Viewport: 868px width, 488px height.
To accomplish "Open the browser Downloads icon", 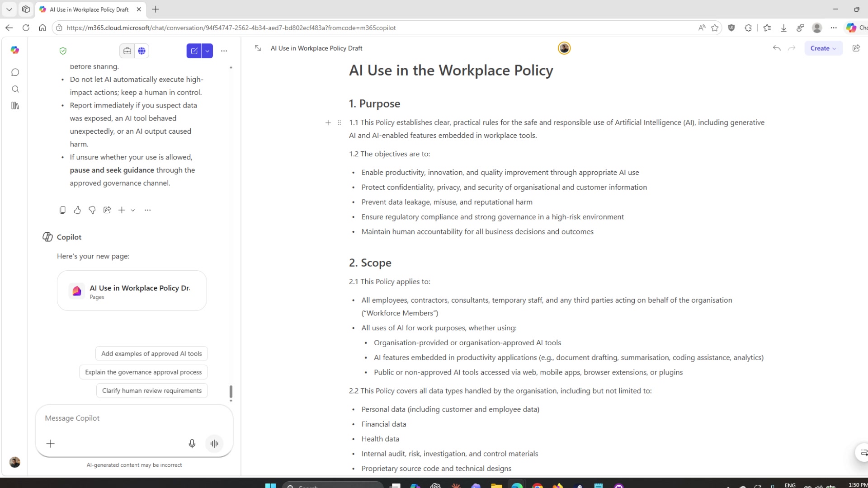I will pos(784,28).
